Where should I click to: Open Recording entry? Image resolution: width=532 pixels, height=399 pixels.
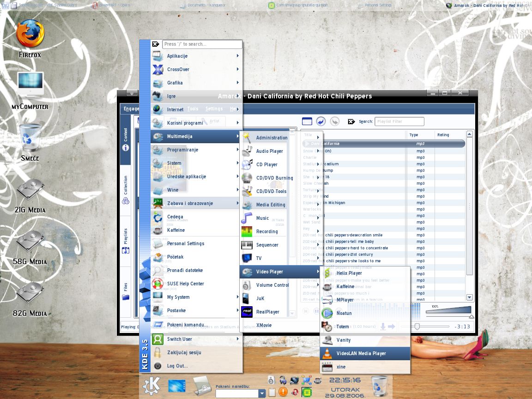(x=280, y=231)
